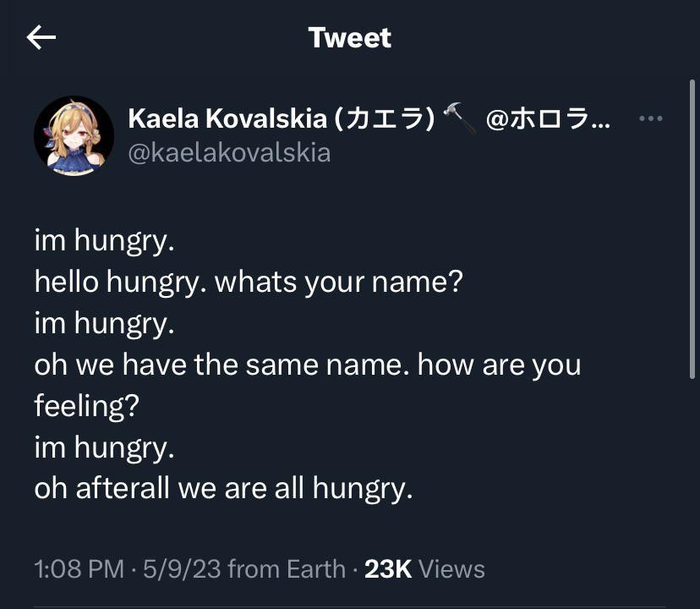Click the line "hello hungry. whats your name?"

tap(249, 283)
